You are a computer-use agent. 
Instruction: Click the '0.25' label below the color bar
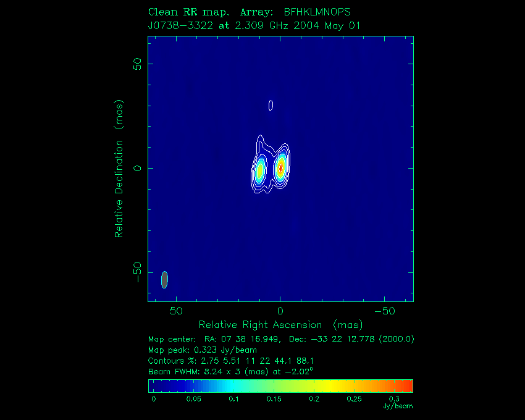pyautogui.click(x=354, y=399)
